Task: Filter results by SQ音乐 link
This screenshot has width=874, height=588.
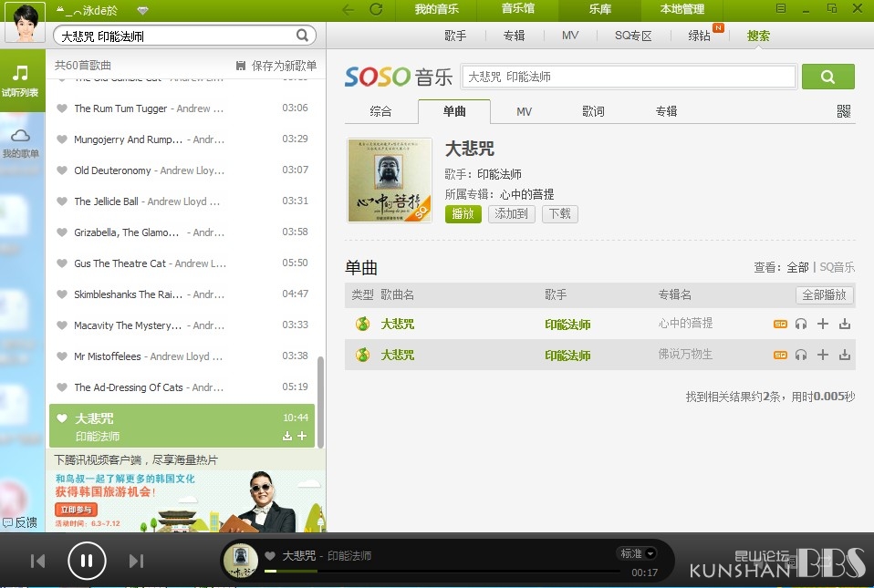Action: [x=838, y=267]
